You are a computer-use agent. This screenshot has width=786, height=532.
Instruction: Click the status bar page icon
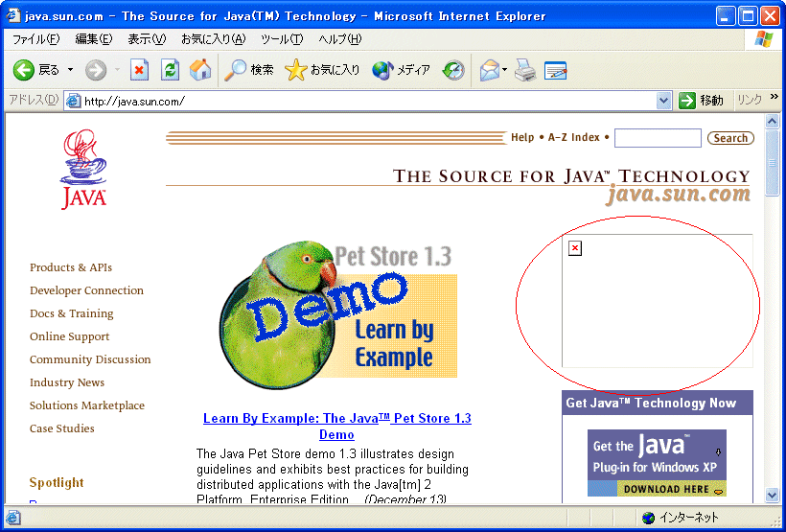[13, 517]
